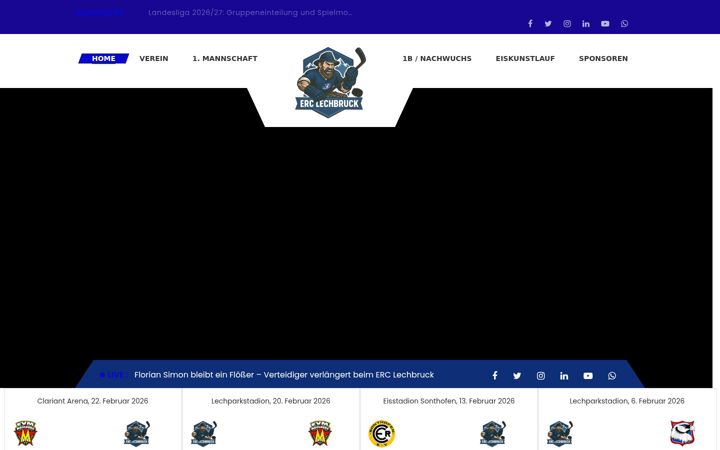Click Facebook icon in the live news banner
Image resolution: width=720 pixels, height=450 pixels.
(x=495, y=376)
